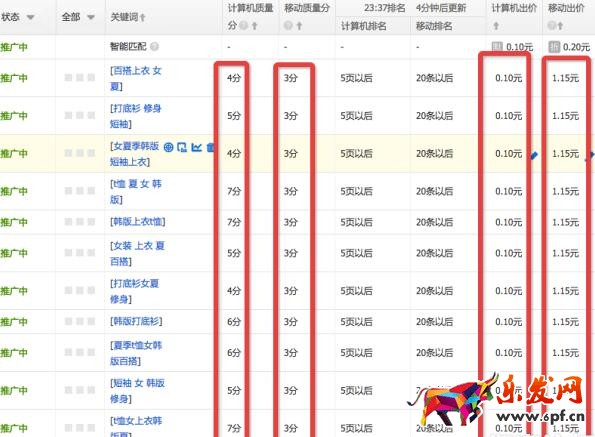
Task: Click the three gray squares in the 百搭上衣 row
Action: (80, 78)
